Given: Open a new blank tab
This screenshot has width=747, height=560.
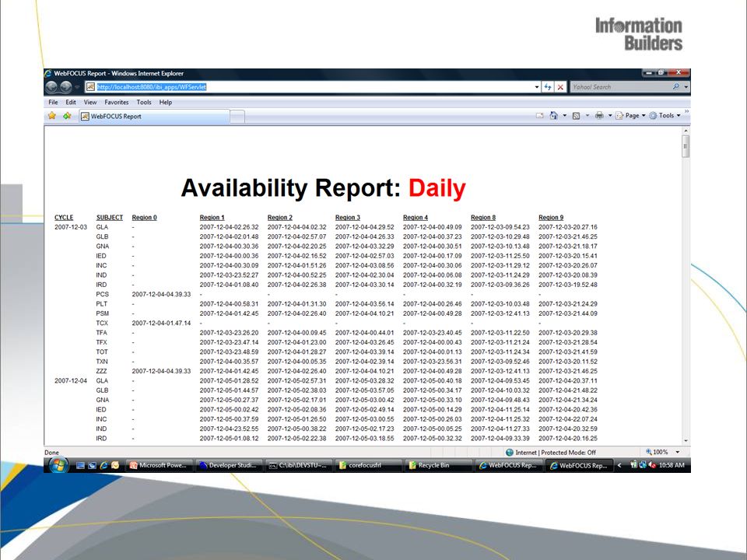Looking at the screenshot, I should pos(237,117).
